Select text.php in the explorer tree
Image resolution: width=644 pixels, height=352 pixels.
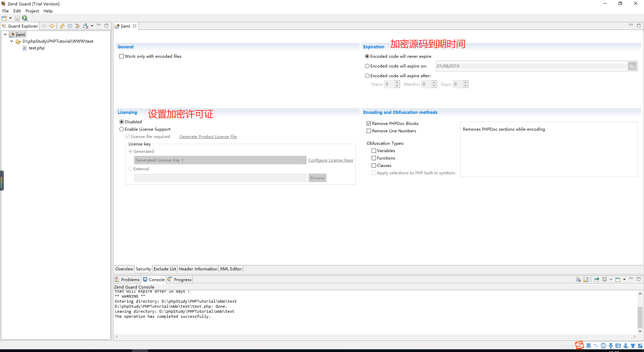pos(37,48)
